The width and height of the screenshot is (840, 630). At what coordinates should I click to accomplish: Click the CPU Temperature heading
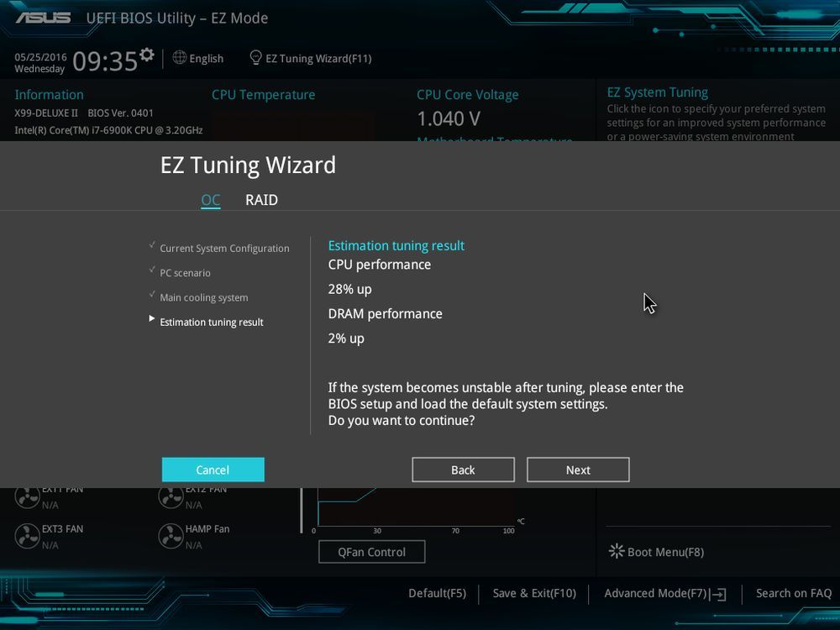(263, 95)
